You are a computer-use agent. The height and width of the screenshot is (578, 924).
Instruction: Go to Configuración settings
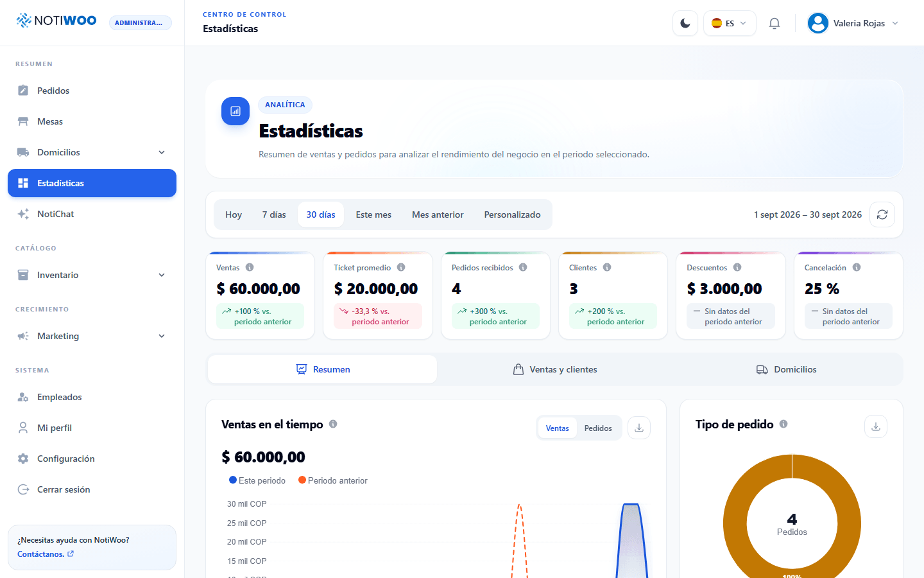[92, 459]
